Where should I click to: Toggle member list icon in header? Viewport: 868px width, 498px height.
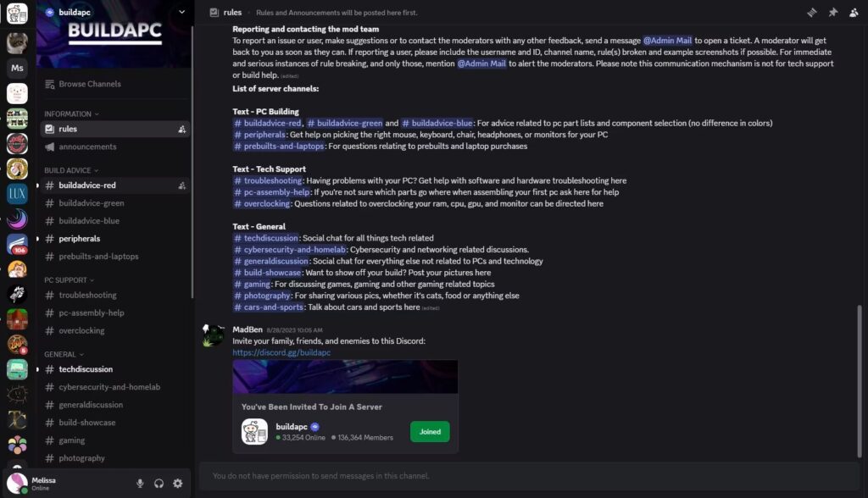854,12
